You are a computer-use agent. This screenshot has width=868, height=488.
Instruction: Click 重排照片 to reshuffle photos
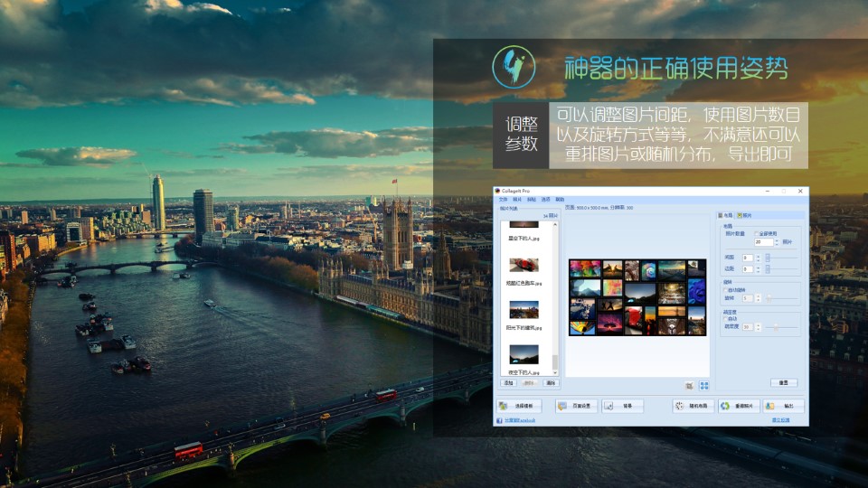pos(739,406)
